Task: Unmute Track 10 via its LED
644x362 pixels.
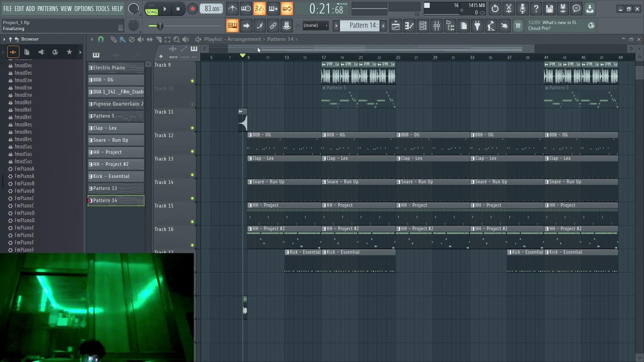Action: pos(192,105)
